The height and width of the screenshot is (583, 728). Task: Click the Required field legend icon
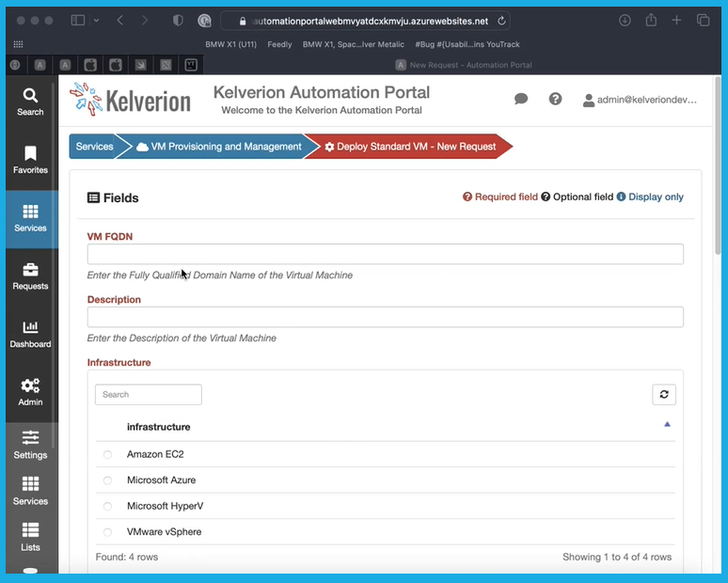467,197
